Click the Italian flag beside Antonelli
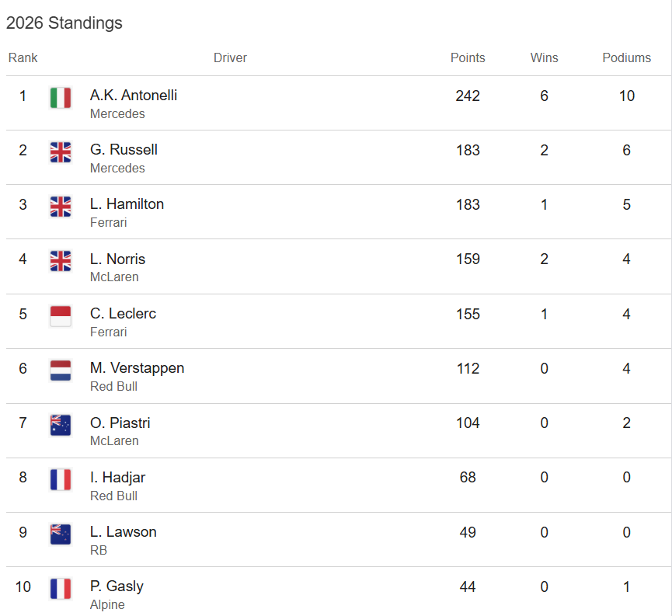Viewport: 672px width, 616px height. tap(61, 98)
